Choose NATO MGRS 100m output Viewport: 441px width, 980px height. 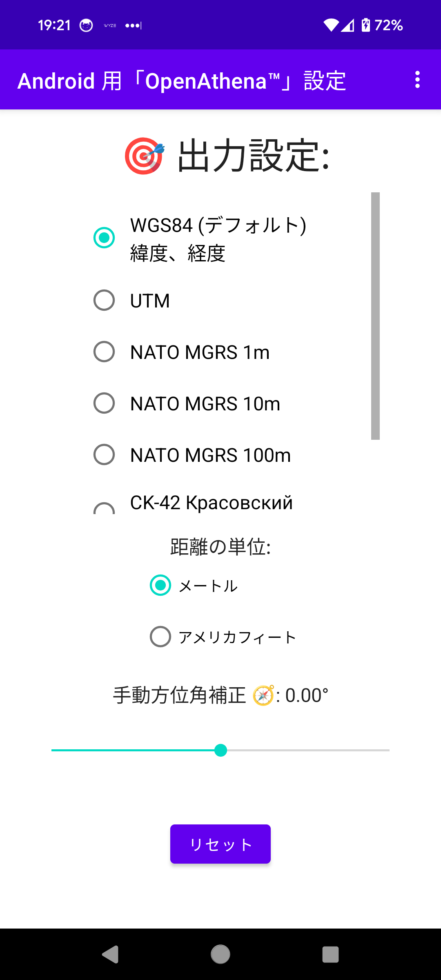pyautogui.click(x=104, y=455)
